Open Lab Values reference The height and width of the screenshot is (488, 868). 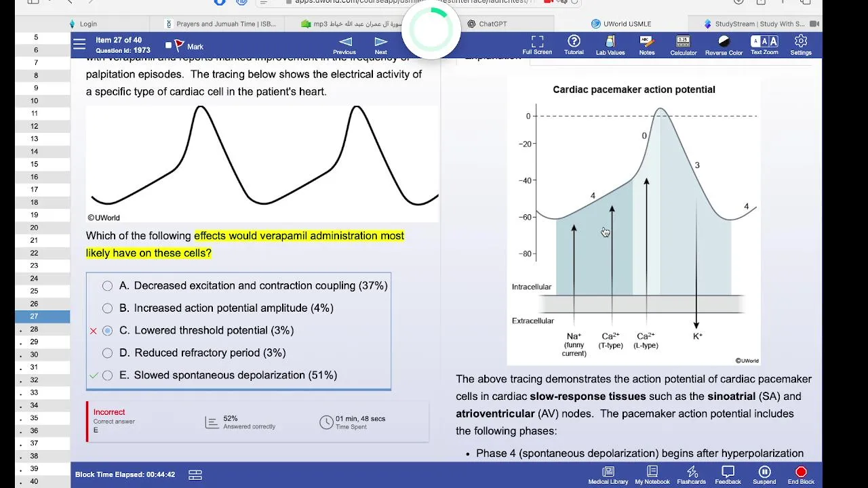tap(610, 46)
